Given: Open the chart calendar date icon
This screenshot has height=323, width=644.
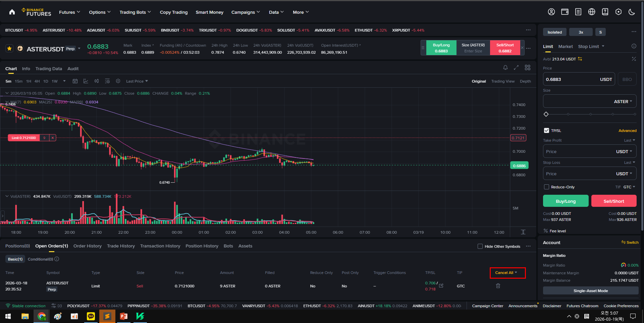Looking at the screenshot, I should [x=75, y=81].
